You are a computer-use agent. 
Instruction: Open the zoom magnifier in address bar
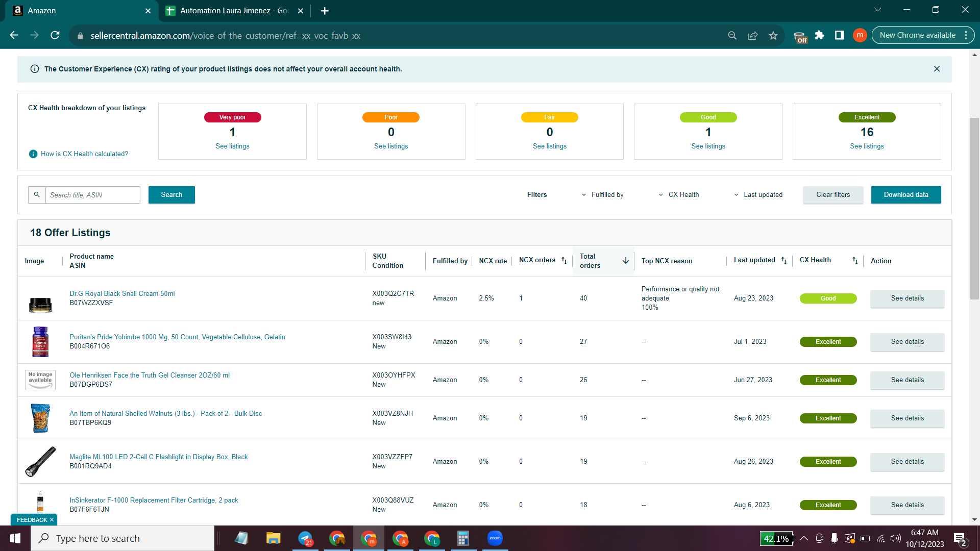click(x=732, y=35)
